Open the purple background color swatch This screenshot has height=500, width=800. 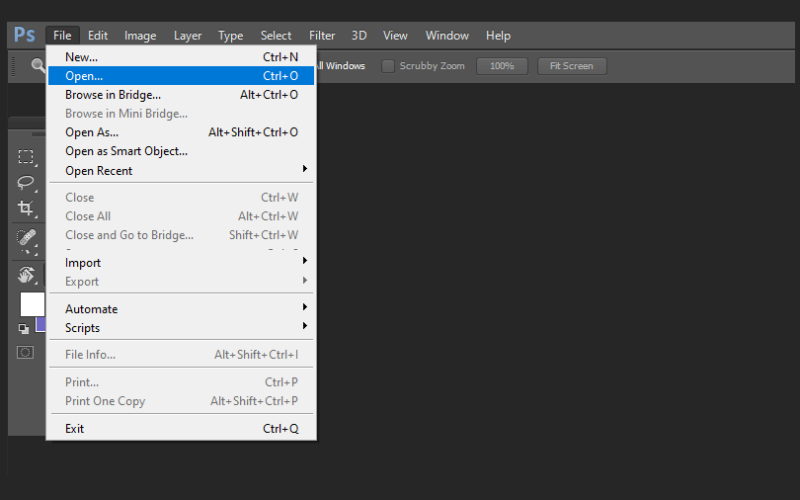click(41, 324)
